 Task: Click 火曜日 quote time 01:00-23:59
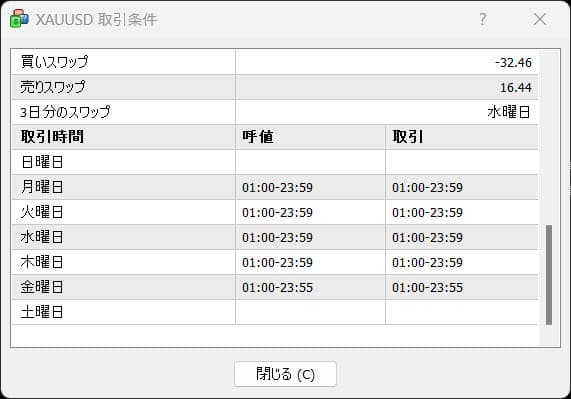(x=277, y=213)
